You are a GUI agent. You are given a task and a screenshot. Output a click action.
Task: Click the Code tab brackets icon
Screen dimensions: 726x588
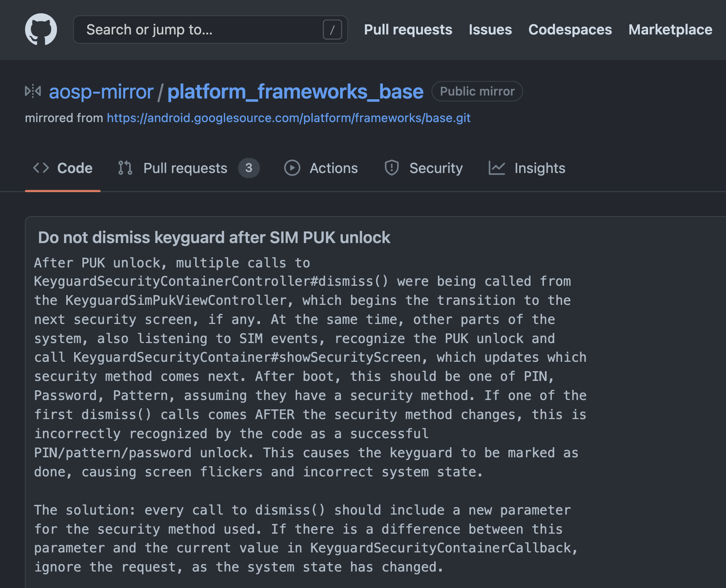coord(41,168)
